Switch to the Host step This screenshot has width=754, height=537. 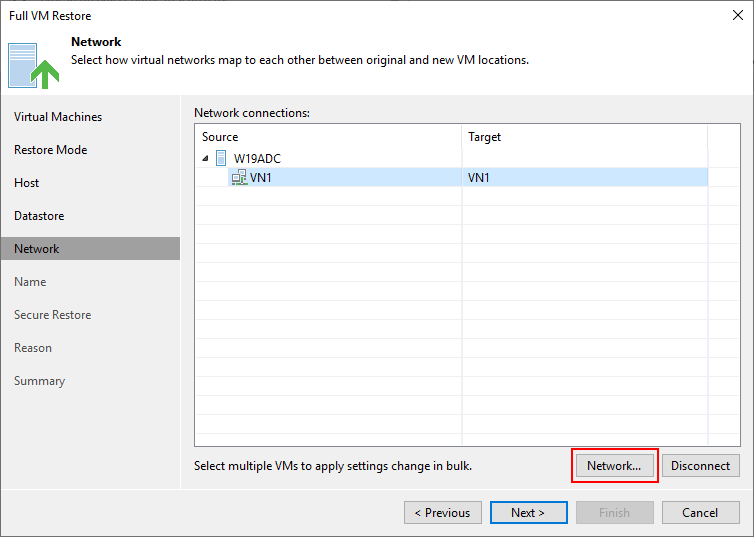26,183
